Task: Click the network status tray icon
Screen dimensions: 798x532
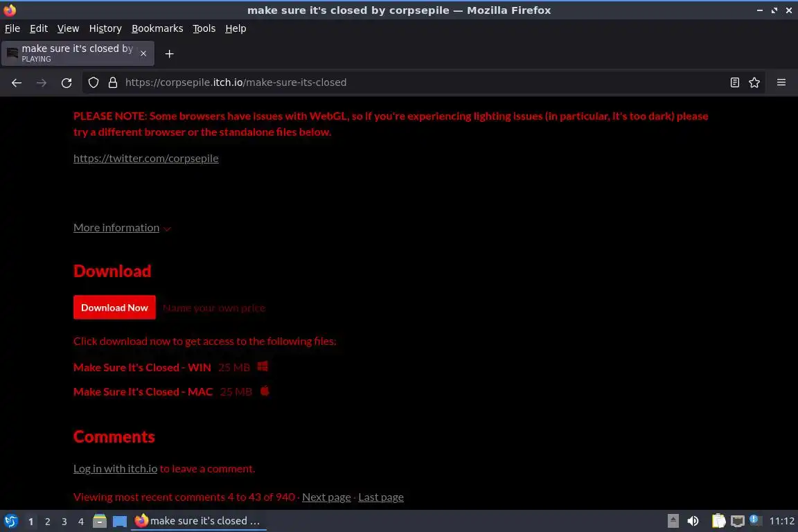Action: (738, 521)
